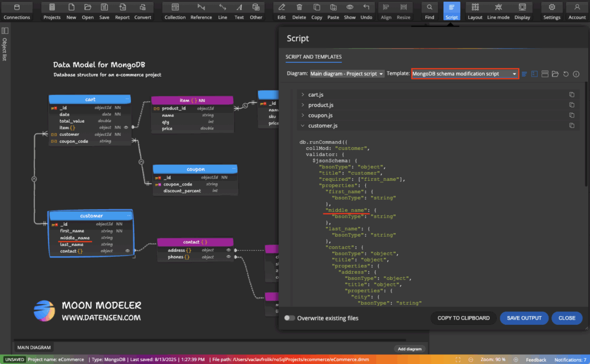Switch to Script and Templates tab
The height and width of the screenshot is (364, 590).
tap(313, 57)
